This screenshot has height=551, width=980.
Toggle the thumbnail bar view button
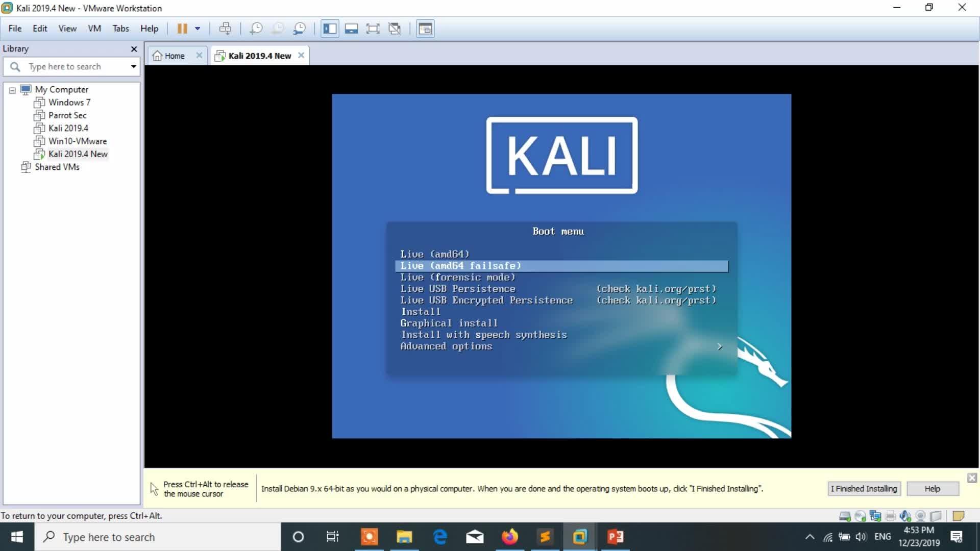tap(351, 29)
